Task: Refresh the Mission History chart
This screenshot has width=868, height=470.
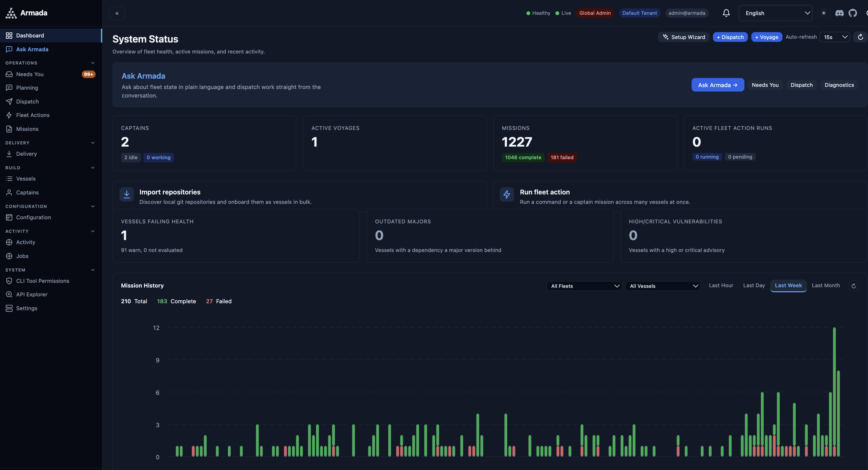Action: (854, 286)
